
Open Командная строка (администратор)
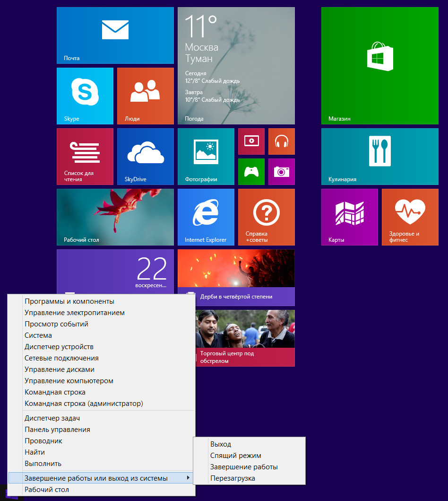pyautogui.click(x=84, y=404)
